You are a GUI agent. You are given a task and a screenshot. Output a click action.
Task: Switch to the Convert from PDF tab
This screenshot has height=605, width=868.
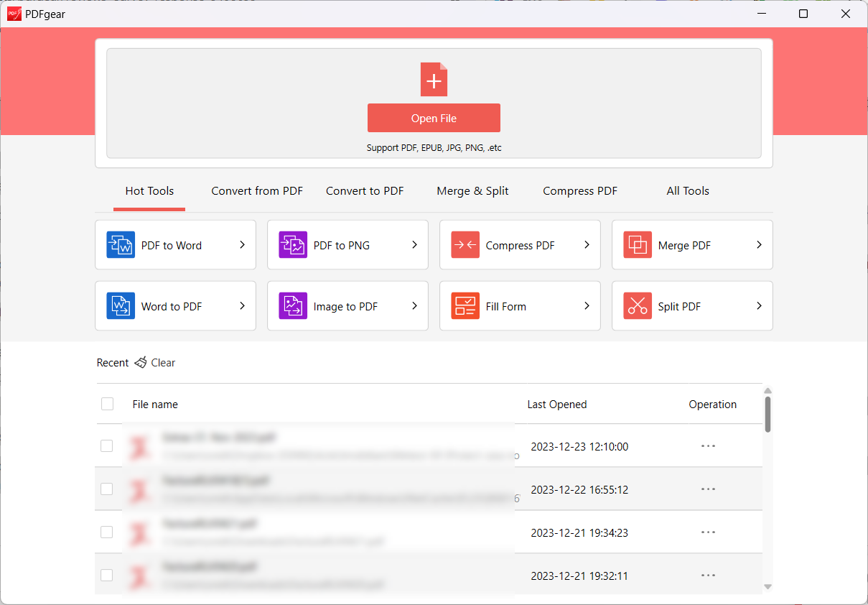256,190
